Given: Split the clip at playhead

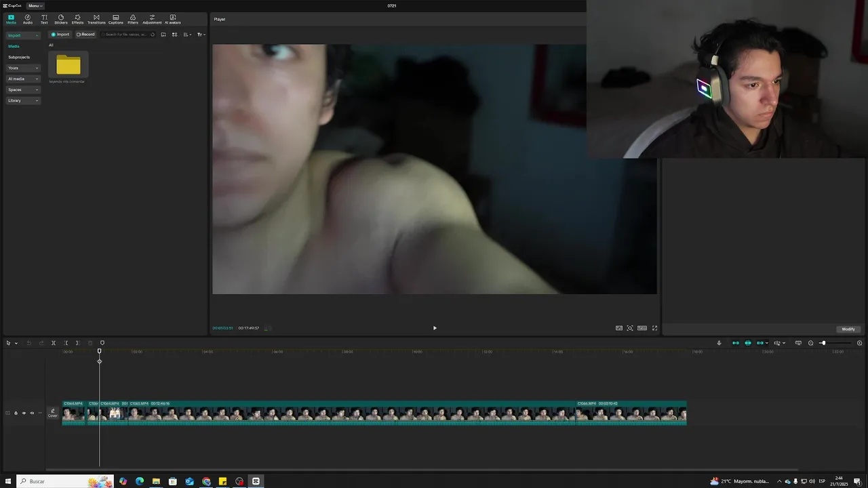Looking at the screenshot, I should [x=54, y=343].
